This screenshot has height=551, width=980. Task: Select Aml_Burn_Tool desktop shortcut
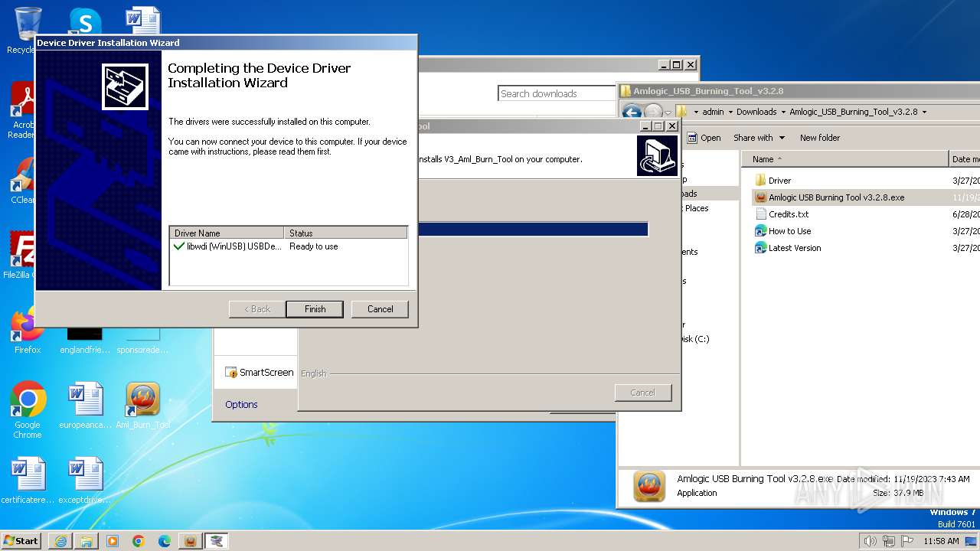(143, 406)
